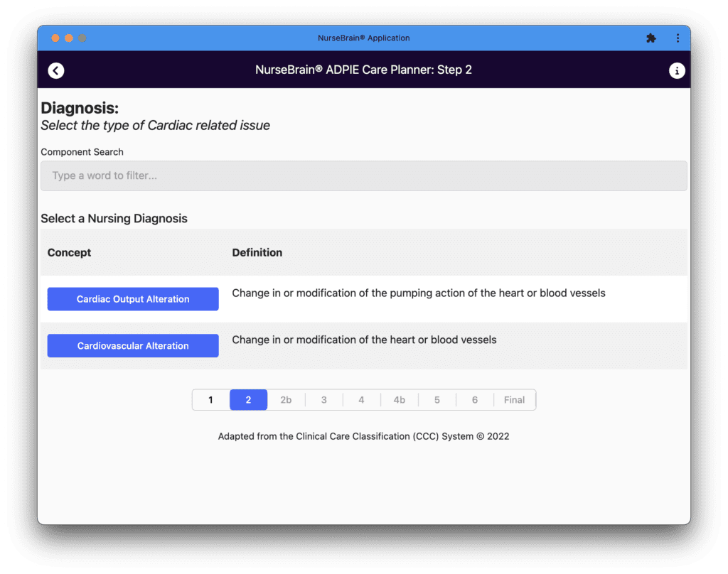The width and height of the screenshot is (728, 574).
Task: Minimize window with the yellow button
Action: 69,38
